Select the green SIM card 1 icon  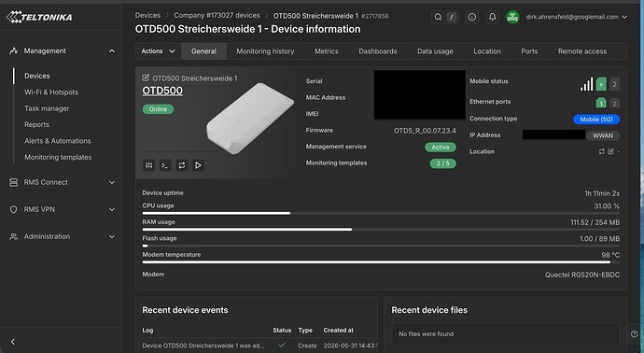coord(601,84)
